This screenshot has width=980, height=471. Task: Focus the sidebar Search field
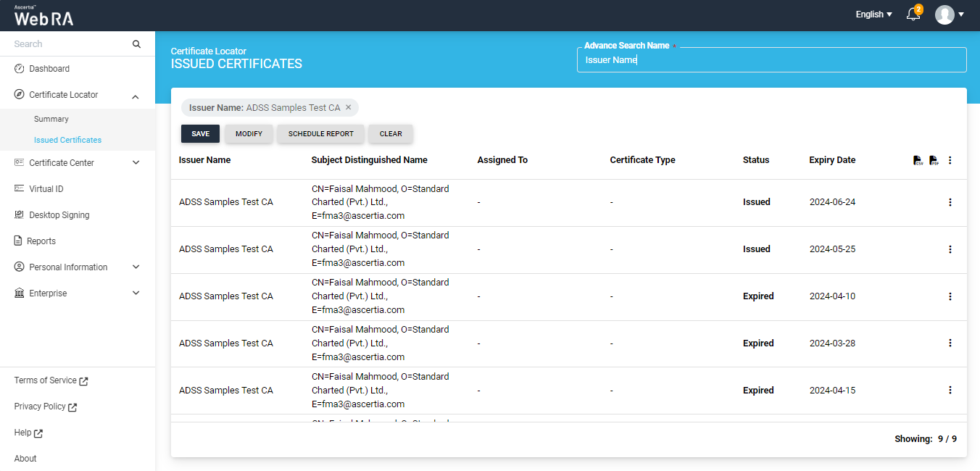pos(71,44)
